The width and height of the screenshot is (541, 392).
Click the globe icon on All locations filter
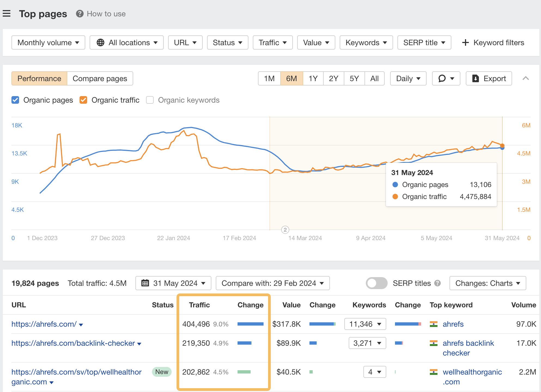(x=101, y=42)
